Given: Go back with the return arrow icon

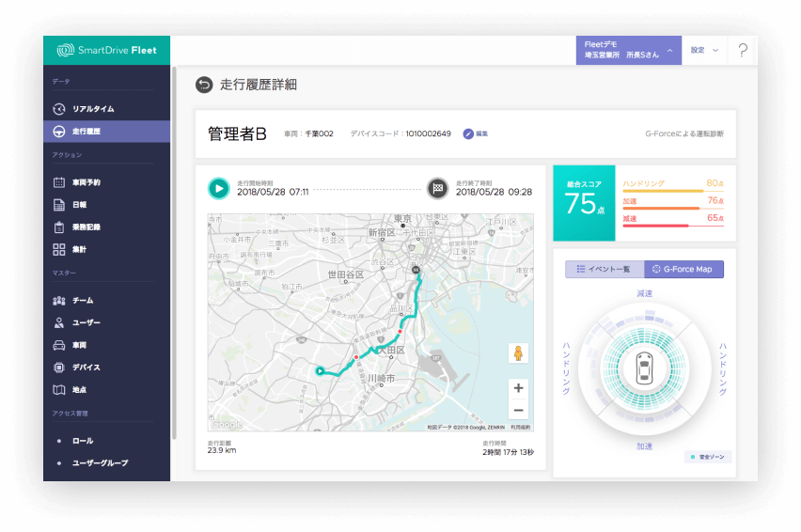Looking at the screenshot, I should point(204,85).
